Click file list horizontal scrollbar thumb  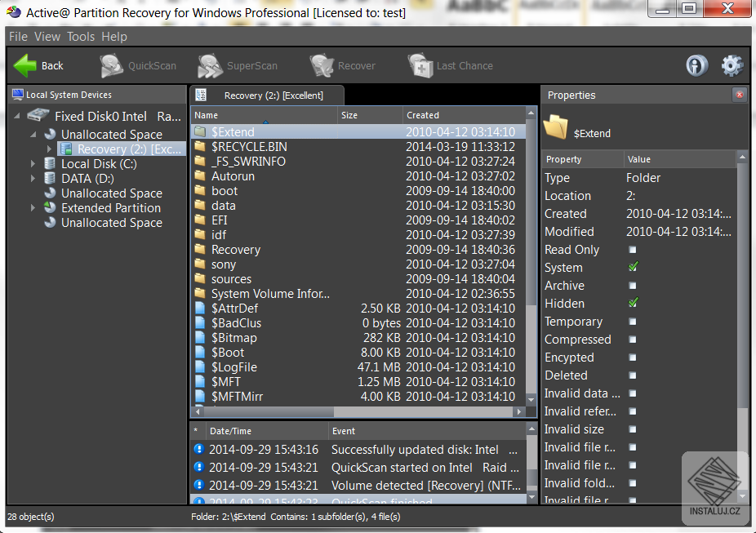pyautogui.click(x=268, y=411)
